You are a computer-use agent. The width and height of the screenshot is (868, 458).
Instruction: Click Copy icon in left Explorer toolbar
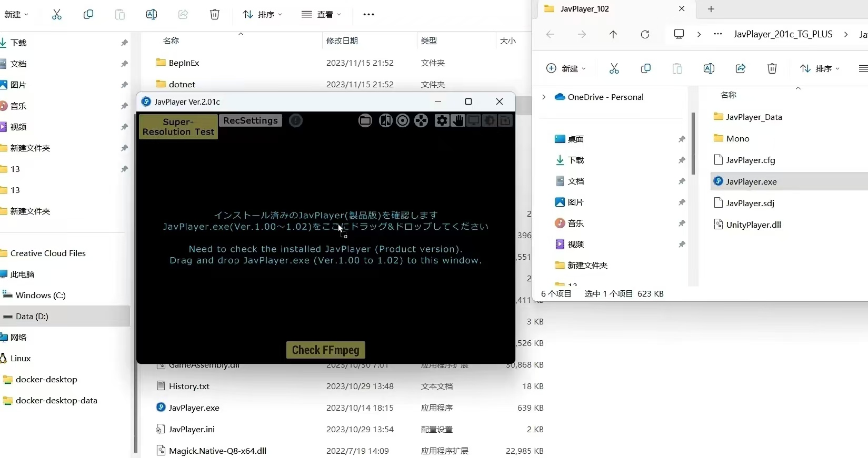click(88, 15)
